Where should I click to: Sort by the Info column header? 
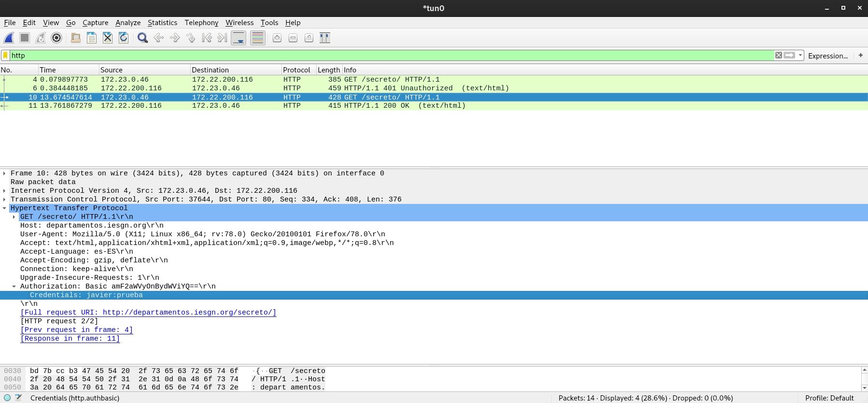605,70
